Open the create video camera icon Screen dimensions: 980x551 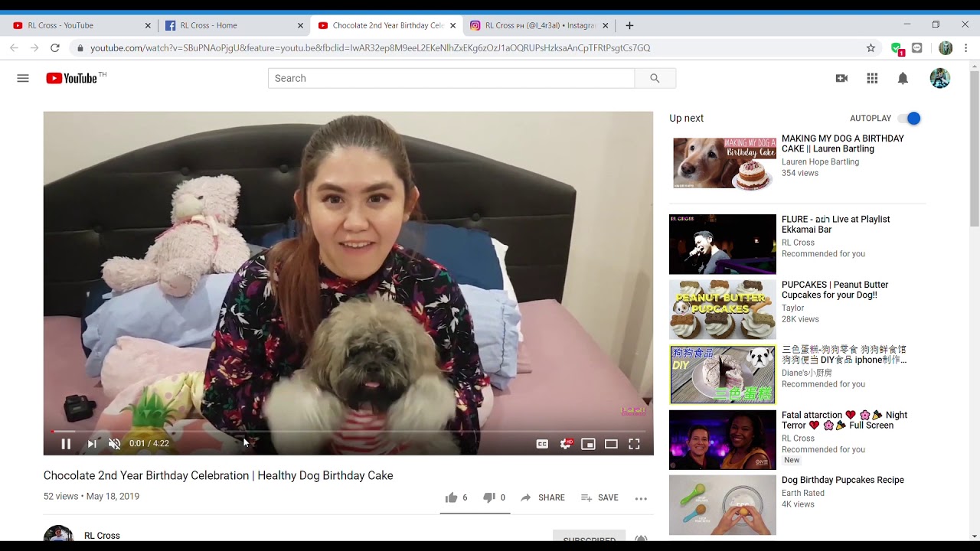click(x=841, y=78)
